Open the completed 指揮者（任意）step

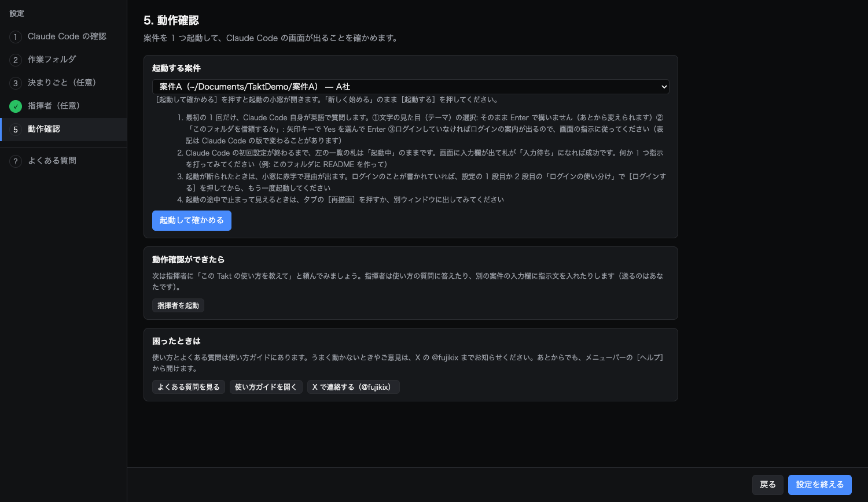pos(63,106)
